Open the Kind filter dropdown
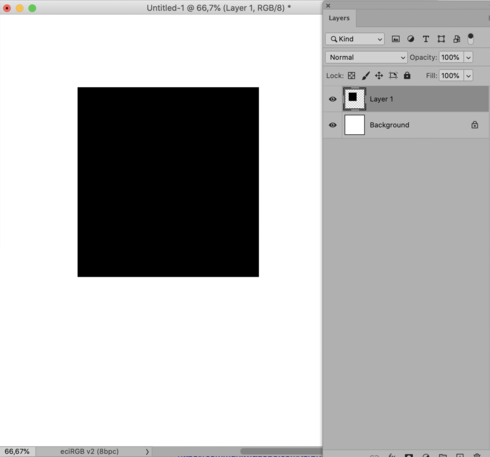The height and width of the screenshot is (457, 490). tap(355, 39)
